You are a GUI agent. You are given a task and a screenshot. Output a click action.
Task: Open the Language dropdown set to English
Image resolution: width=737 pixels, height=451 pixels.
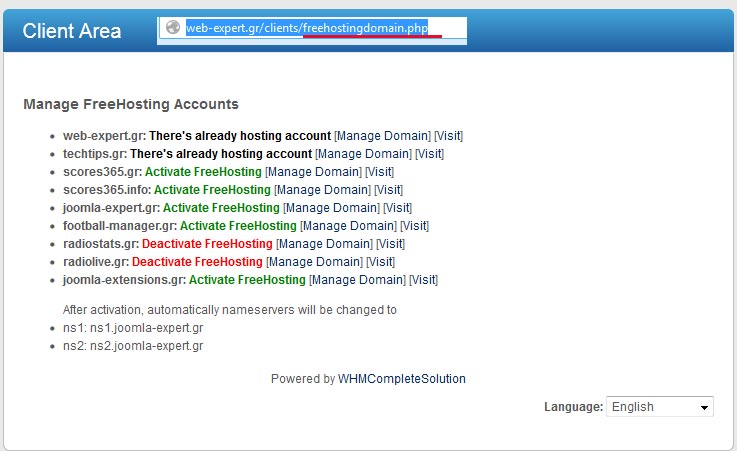pos(660,406)
